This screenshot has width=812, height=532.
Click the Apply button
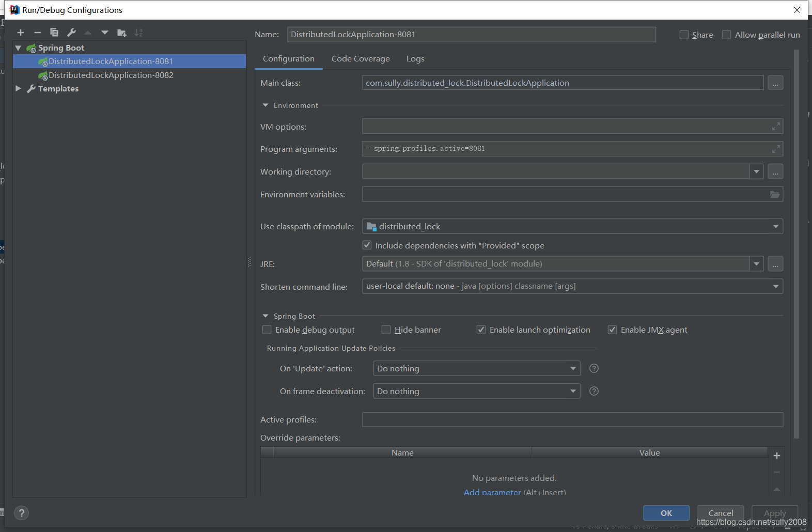pyautogui.click(x=775, y=513)
